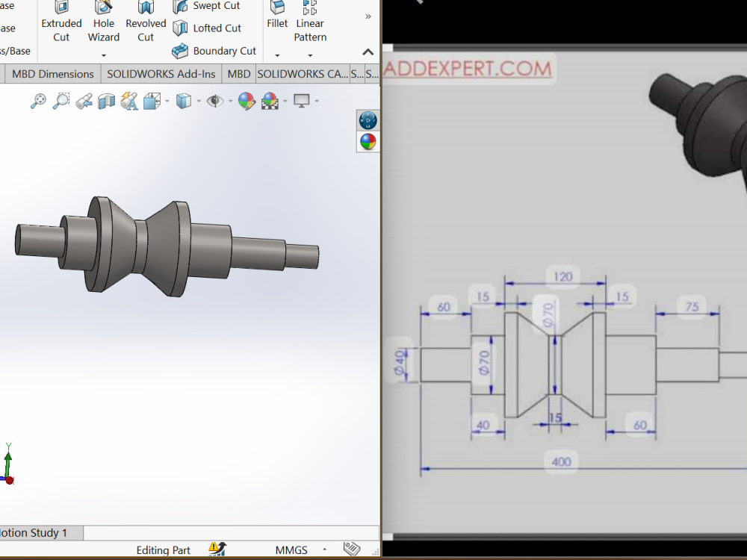The width and height of the screenshot is (747, 560).
Task: Choose the Lofted Cut tool
Action: coord(206,28)
